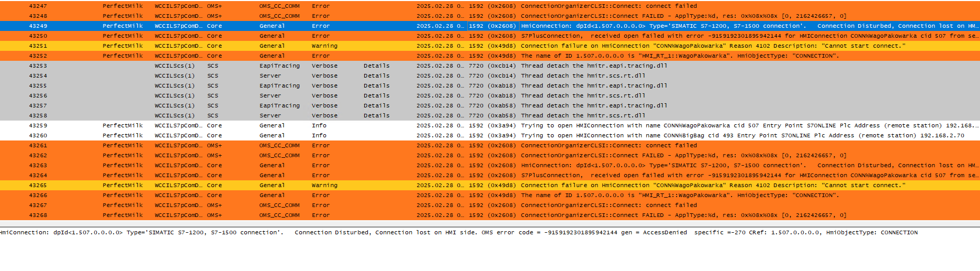Click the Details cell in row 43253
980x271 pixels.
pyautogui.click(x=376, y=66)
